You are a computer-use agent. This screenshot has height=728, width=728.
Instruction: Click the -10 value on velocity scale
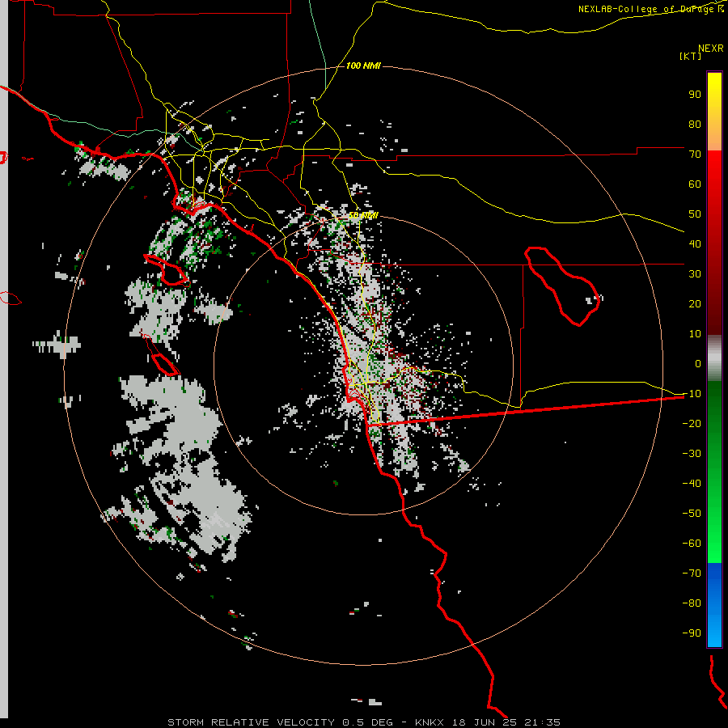692,394
